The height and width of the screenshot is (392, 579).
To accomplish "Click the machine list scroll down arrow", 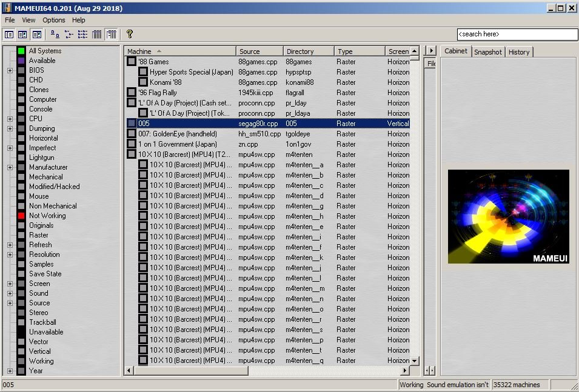I will [415, 361].
